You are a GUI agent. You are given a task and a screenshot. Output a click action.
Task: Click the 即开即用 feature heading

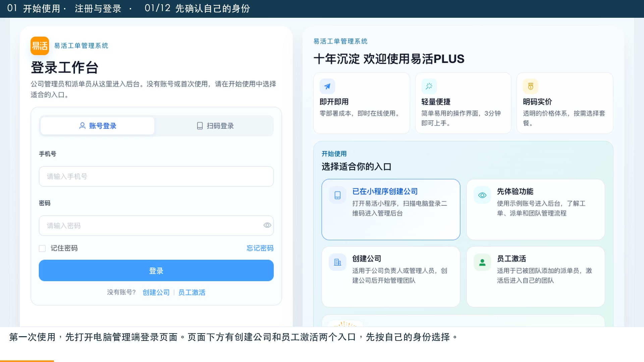[x=334, y=102]
